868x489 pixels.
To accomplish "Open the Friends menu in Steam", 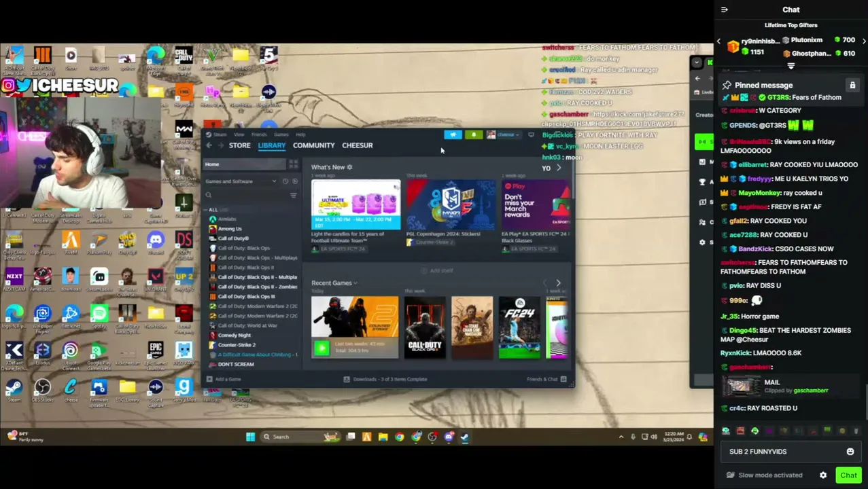I will click(x=259, y=134).
